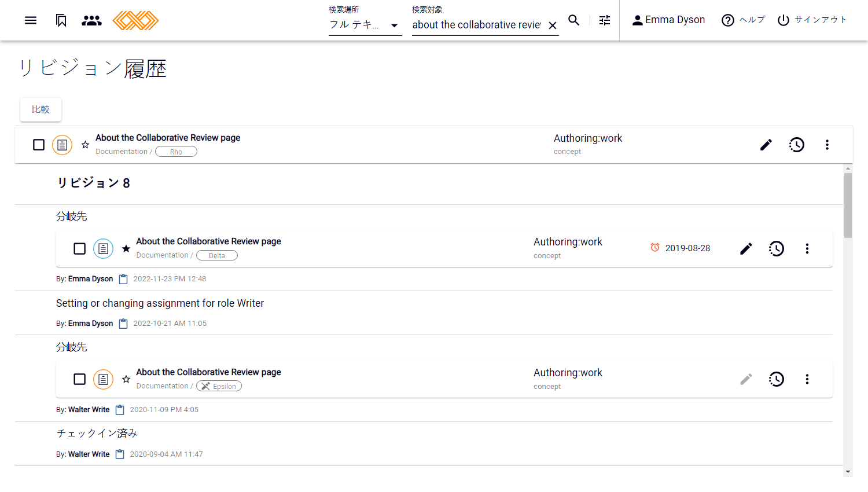Open Emma Dyson user profile
The height and width of the screenshot is (492, 868).
point(668,20)
